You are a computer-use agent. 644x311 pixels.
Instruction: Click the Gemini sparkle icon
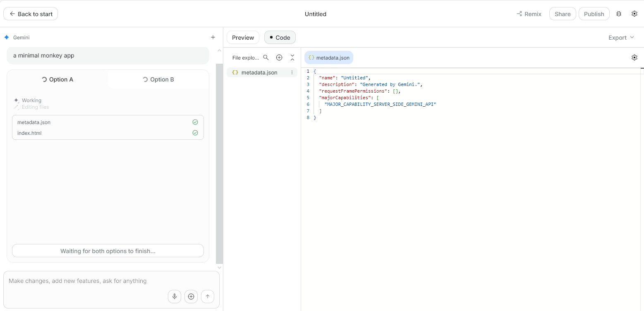click(x=7, y=37)
